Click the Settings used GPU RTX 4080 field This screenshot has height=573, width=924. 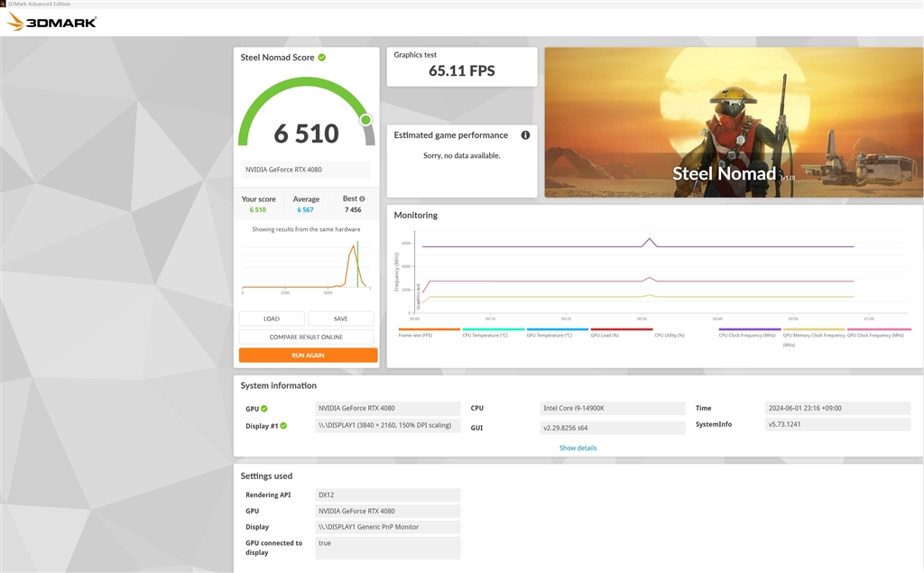click(x=388, y=511)
